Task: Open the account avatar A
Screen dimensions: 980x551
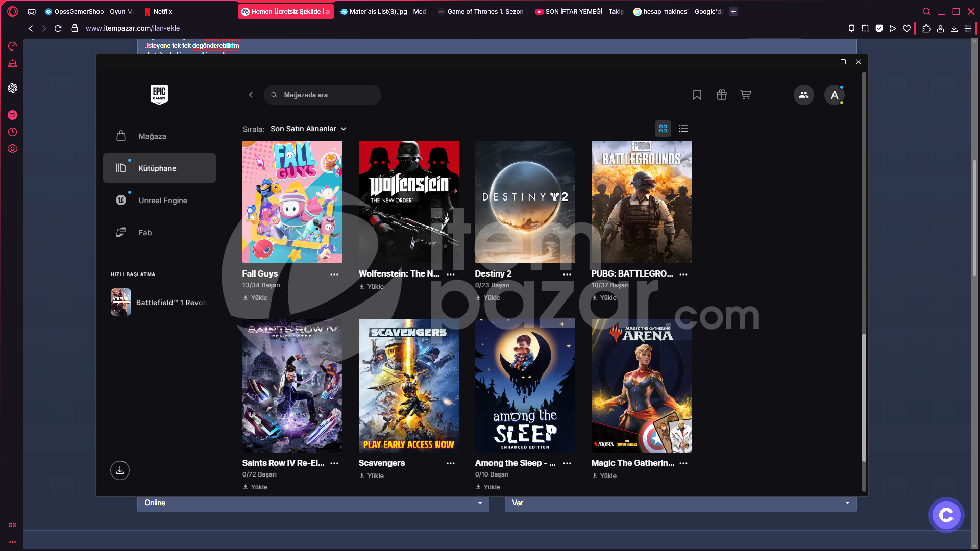Action: click(835, 95)
